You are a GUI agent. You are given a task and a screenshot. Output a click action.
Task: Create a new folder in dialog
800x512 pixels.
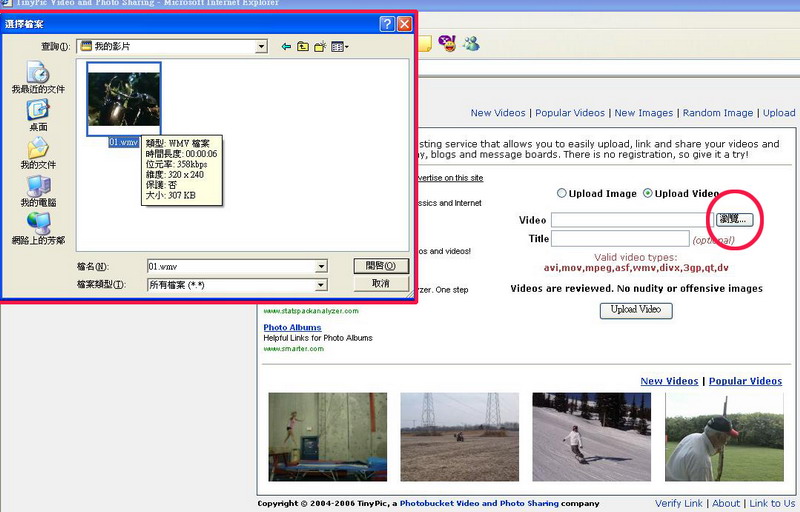pos(320,46)
